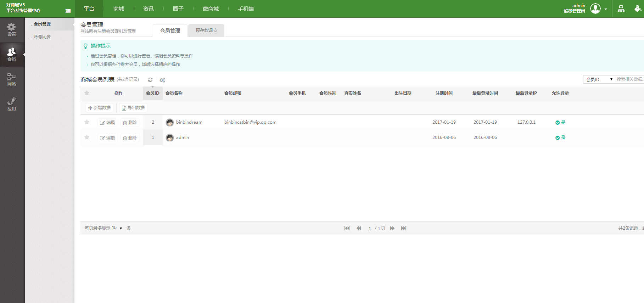Screen dimensions: 644x303
Task: Sort by 会员名称 column header
Action: coord(174,93)
